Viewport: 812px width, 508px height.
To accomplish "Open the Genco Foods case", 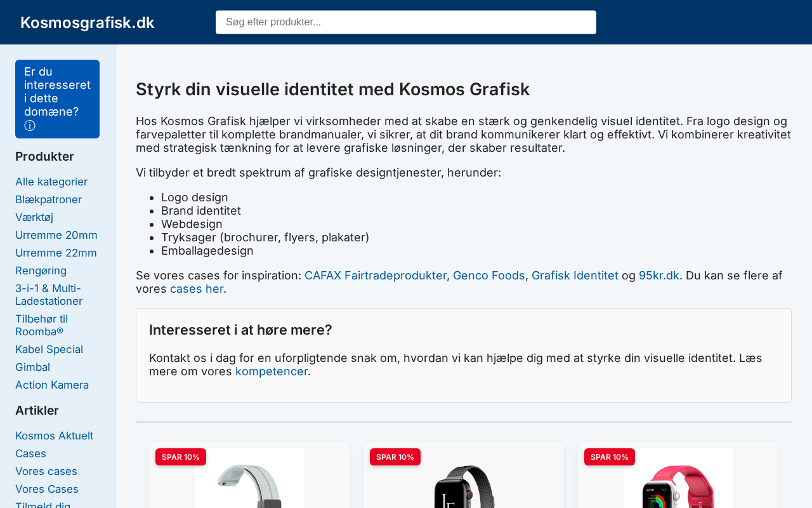I will 488,276.
